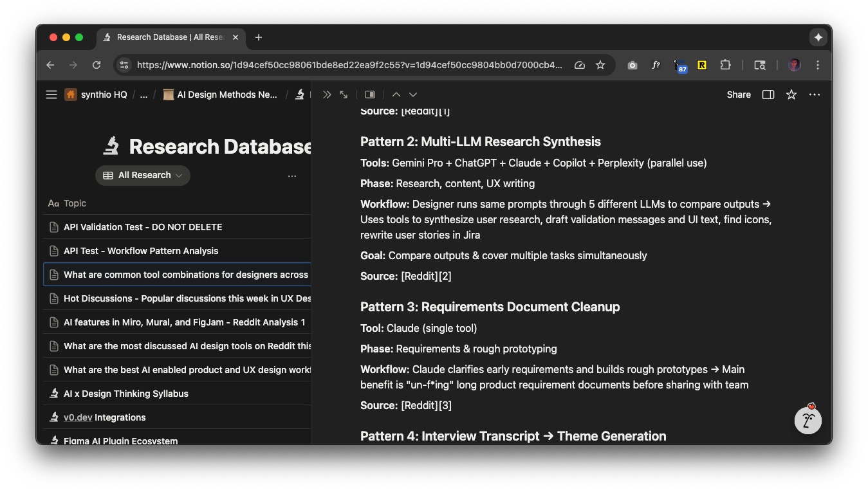
Task: Click the speedometer icon in address bar
Action: coord(580,65)
